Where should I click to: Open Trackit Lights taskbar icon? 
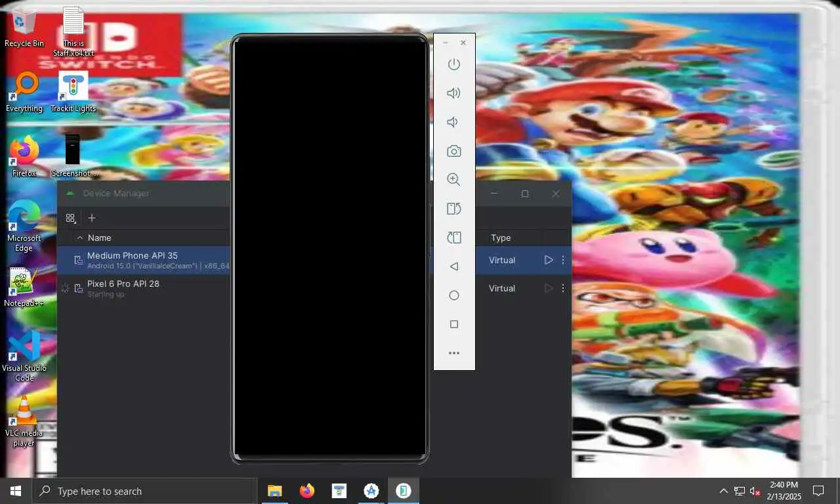click(339, 491)
